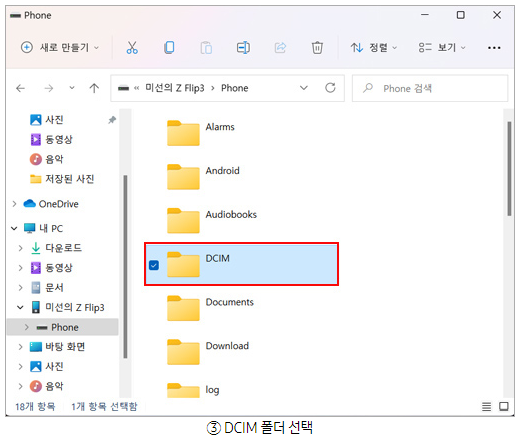The image size is (519, 442).
Task: Select the Audiobooks folder icon
Action: (183, 221)
